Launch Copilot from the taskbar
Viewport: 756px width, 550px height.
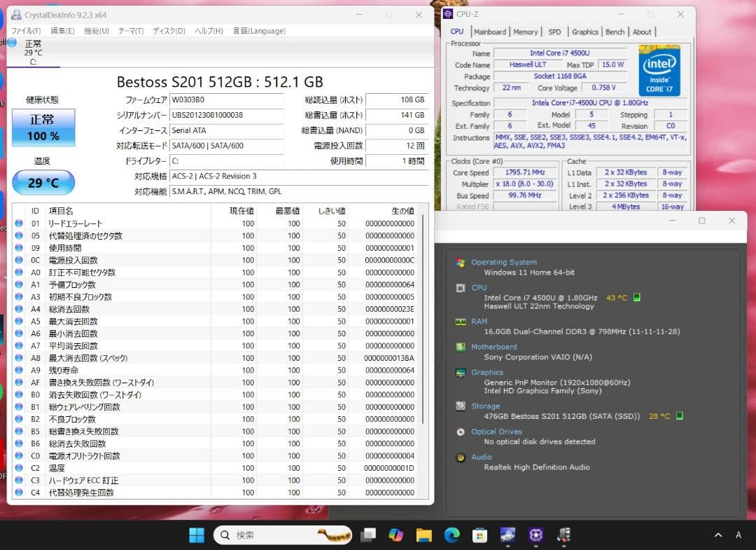point(395,535)
